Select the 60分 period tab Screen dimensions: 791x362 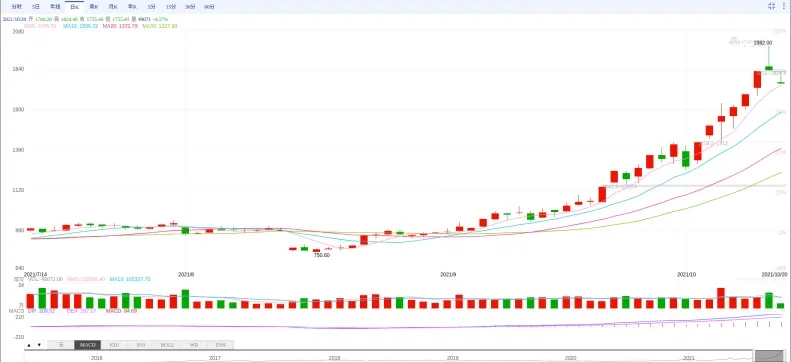click(x=209, y=7)
